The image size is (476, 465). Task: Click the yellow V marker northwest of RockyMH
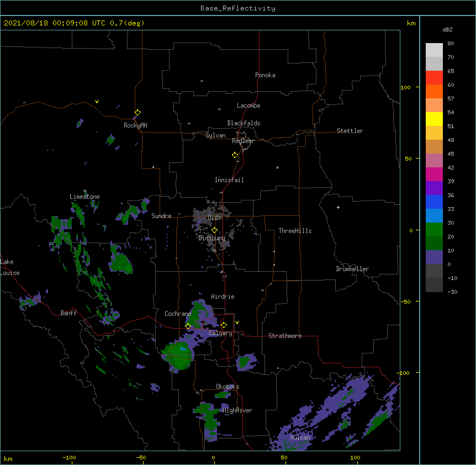[x=97, y=102]
